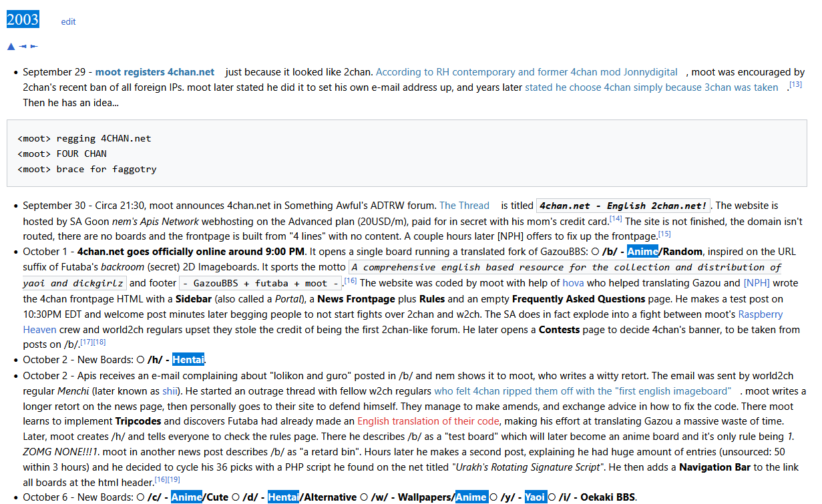Open the '[NPH]' blue link
The height and width of the screenshot is (504, 822).
click(757, 283)
